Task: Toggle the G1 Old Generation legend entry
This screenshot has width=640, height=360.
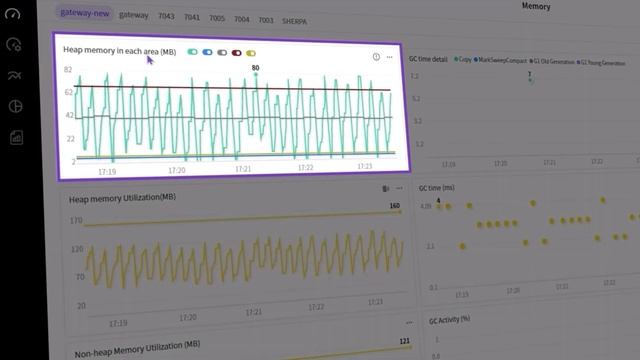Action: (x=552, y=62)
